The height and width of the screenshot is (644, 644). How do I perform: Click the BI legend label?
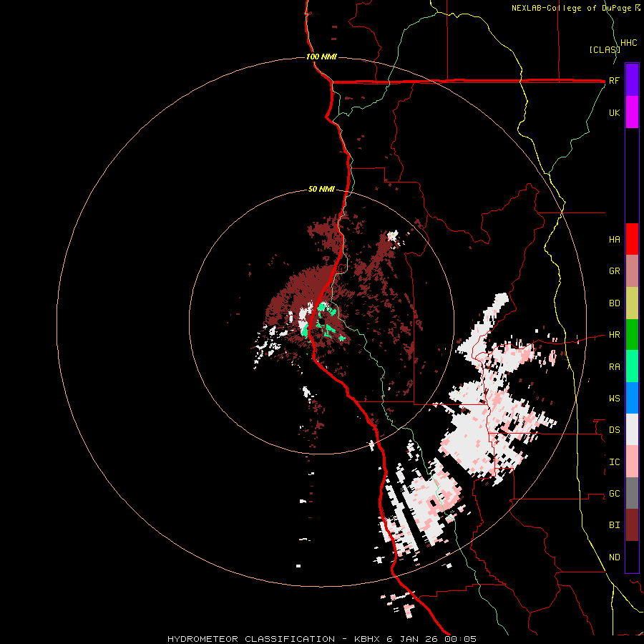(614, 525)
